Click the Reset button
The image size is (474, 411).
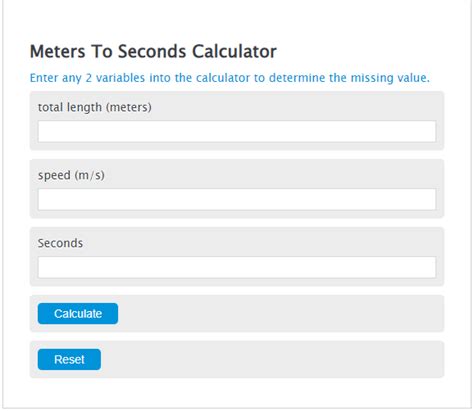click(69, 359)
